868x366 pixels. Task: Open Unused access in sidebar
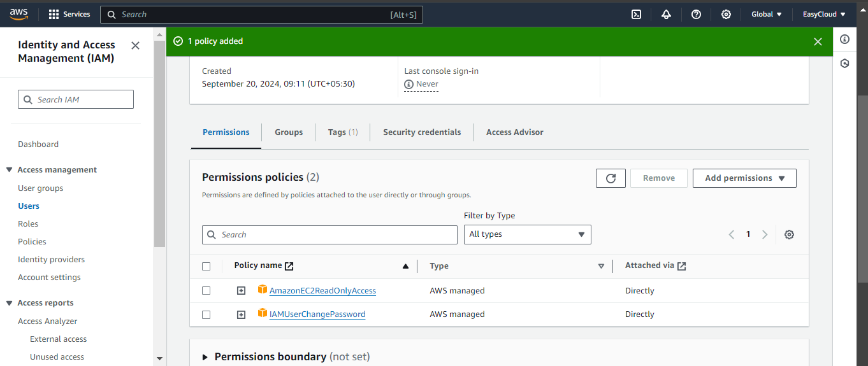57,357
